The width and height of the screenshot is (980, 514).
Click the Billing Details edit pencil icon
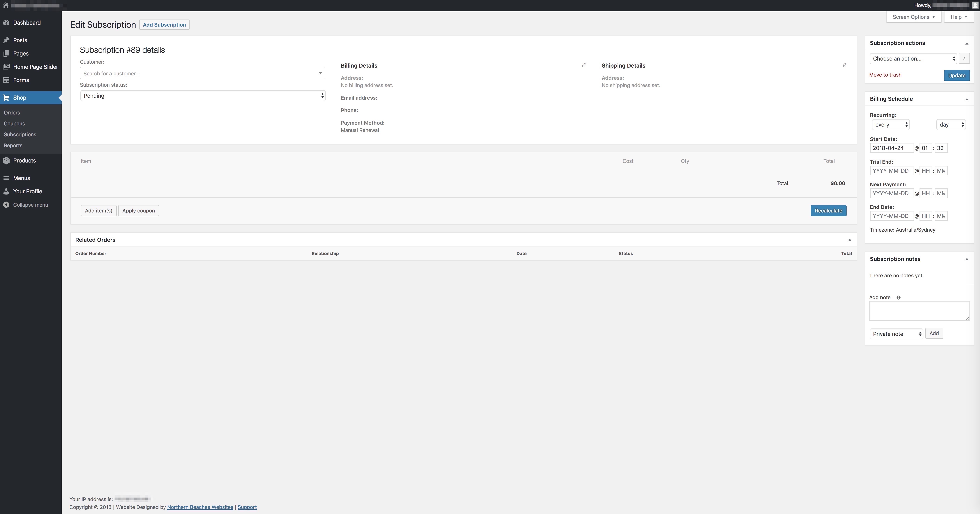coord(584,65)
